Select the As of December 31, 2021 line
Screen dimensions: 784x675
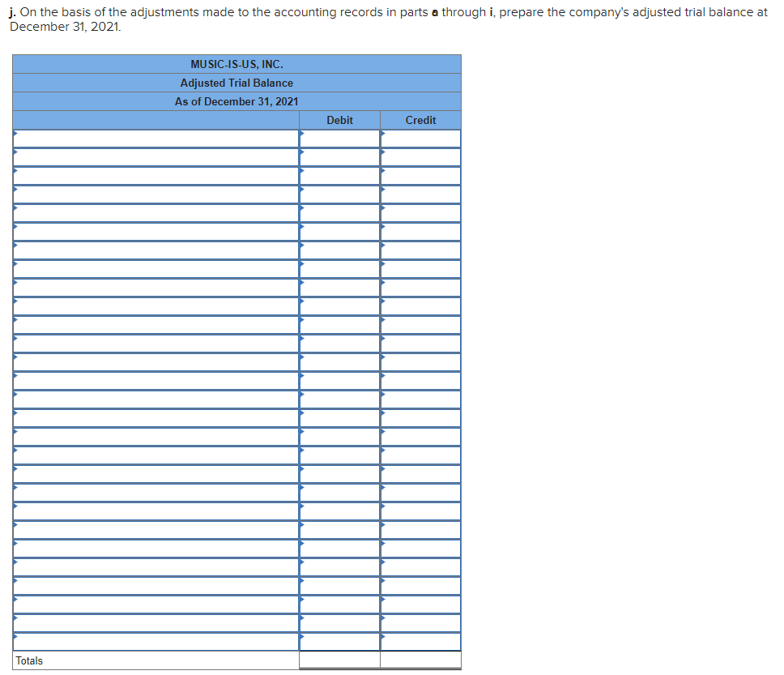pyautogui.click(x=236, y=101)
